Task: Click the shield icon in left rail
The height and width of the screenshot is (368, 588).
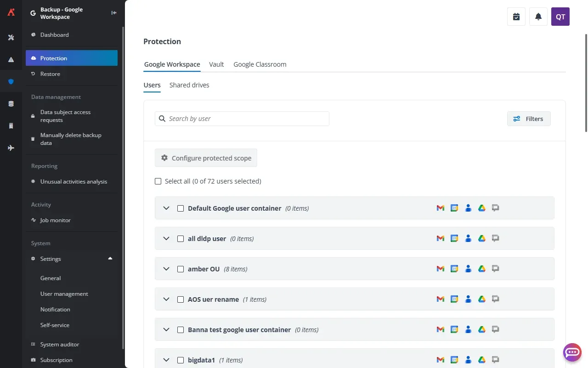Action: (x=11, y=81)
